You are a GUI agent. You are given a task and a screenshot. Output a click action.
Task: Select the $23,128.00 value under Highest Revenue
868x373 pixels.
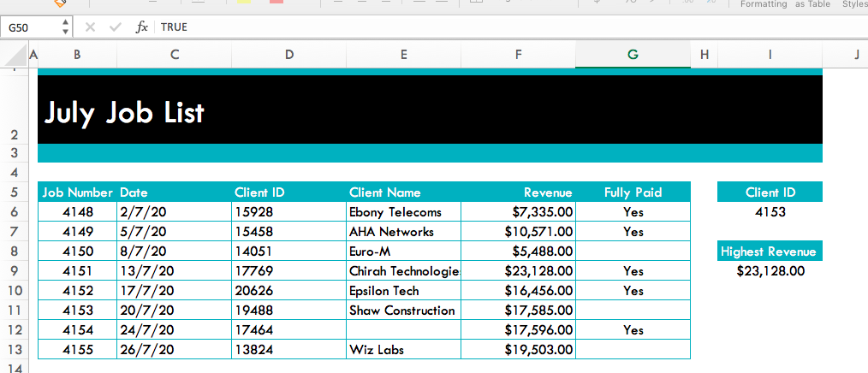point(770,270)
